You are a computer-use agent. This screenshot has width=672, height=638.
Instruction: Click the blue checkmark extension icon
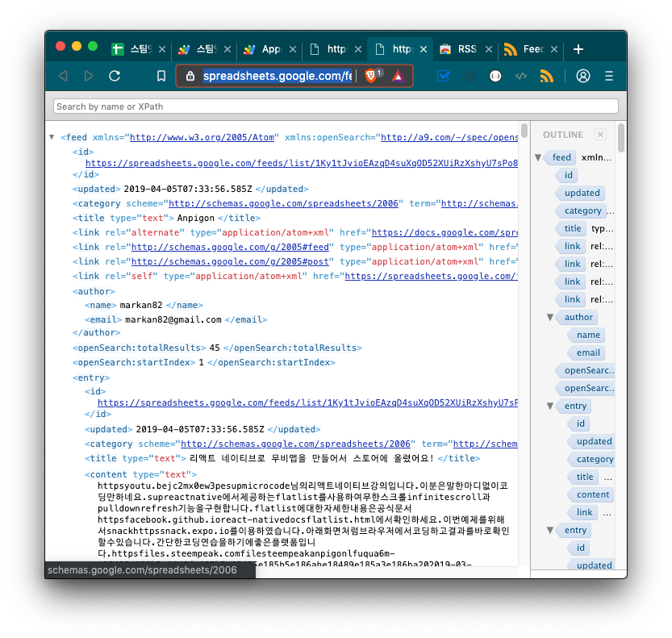(443, 76)
